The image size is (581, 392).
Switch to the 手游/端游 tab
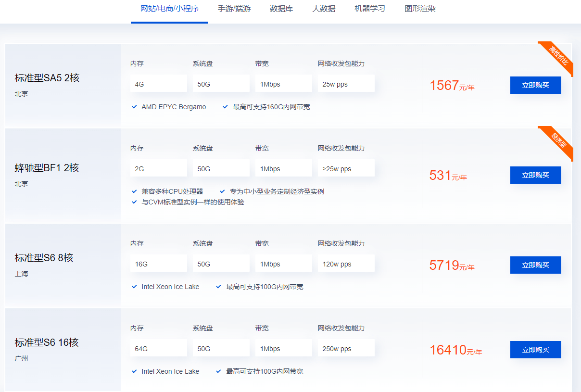234,9
